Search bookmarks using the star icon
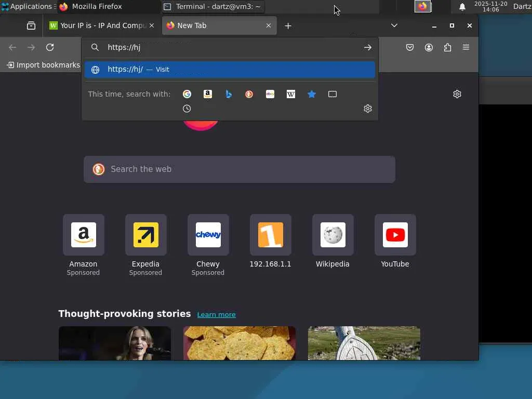532x399 pixels. (312, 94)
